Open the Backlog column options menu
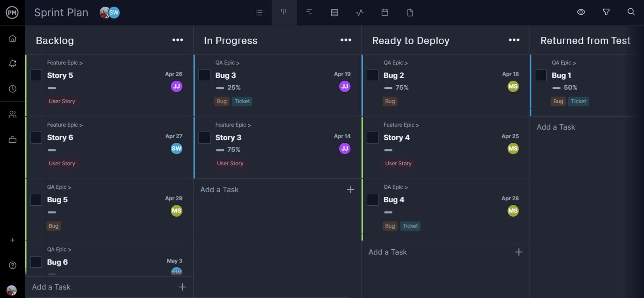Image resolution: width=644 pixels, height=298 pixels. pyautogui.click(x=177, y=40)
